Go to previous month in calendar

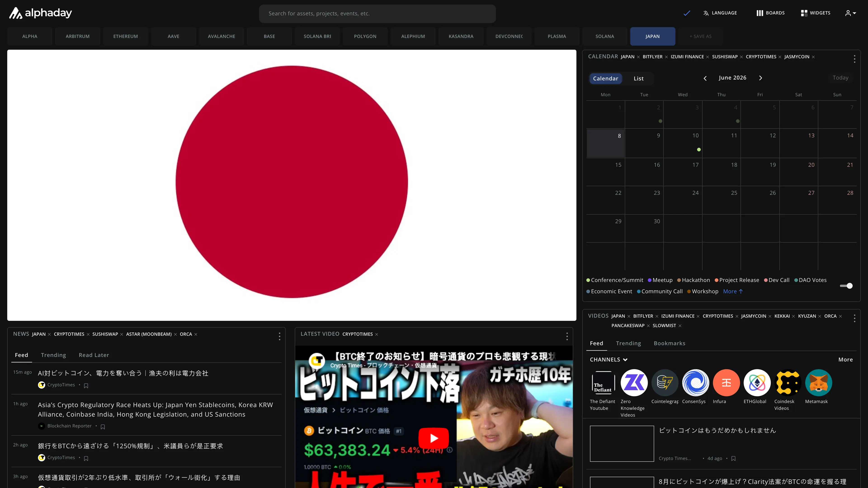[705, 78]
